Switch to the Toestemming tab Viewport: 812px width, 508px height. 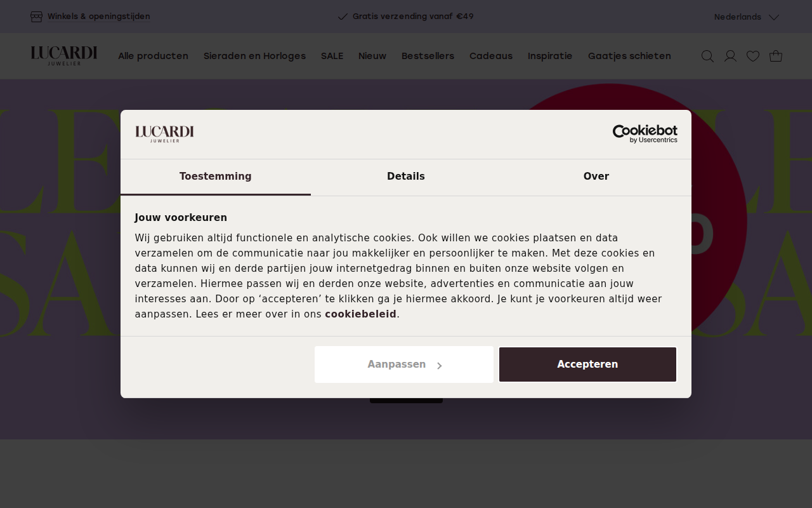click(216, 177)
